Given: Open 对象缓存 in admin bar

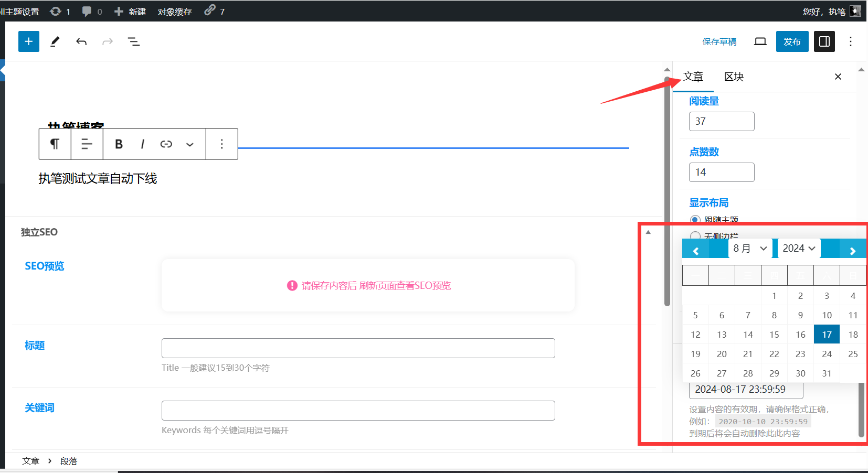Looking at the screenshot, I should 175,12.
